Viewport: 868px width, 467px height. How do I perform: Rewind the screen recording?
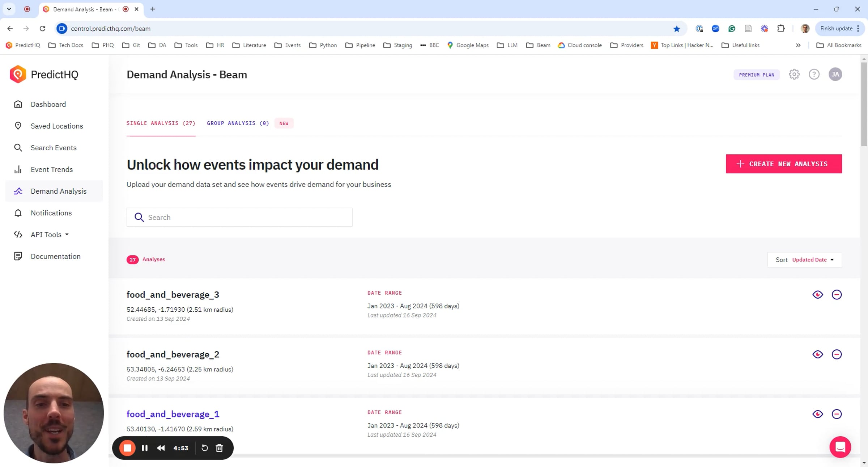coord(161,448)
